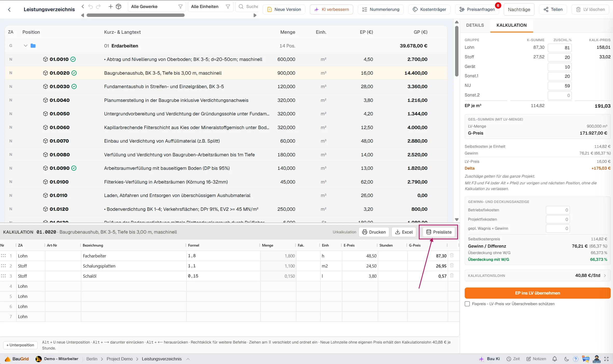The width and height of the screenshot is (613, 364).
Task: Grab the drag handle of calculation row 1
Action: pos(3,256)
